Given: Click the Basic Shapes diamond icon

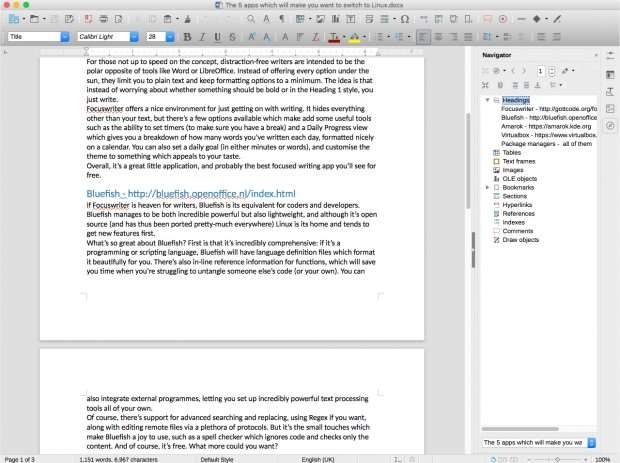Looking at the screenshot, I should 537,19.
